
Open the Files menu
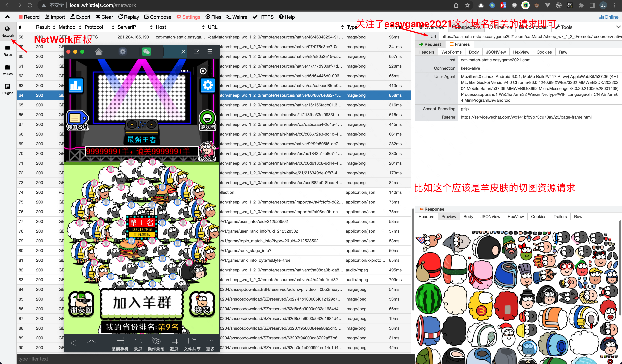tap(213, 17)
